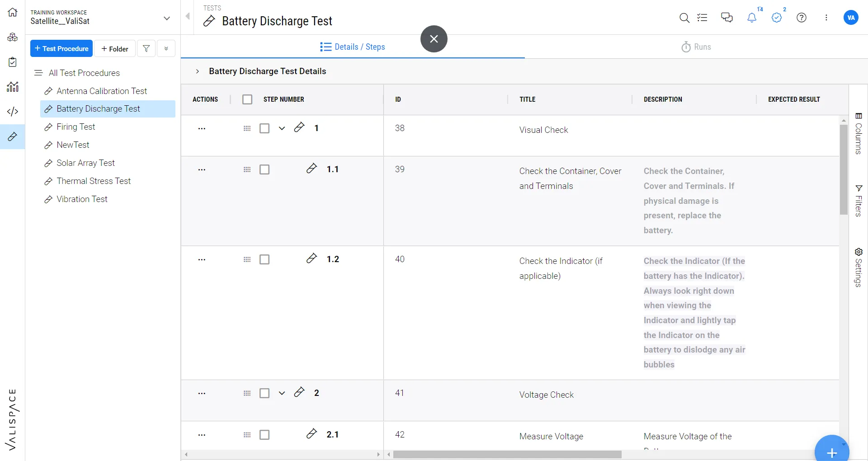Go to the home icon in sidebar
868x461 pixels.
(13, 12)
